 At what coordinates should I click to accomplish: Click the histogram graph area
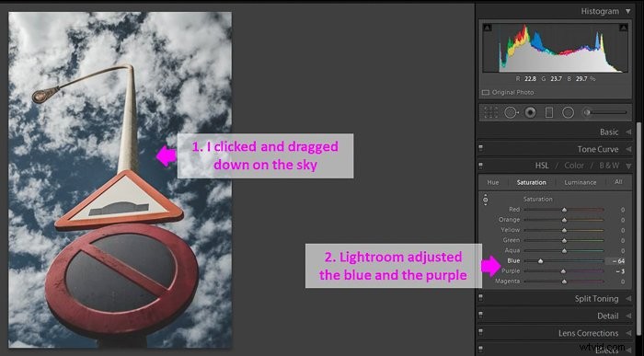tap(556, 48)
